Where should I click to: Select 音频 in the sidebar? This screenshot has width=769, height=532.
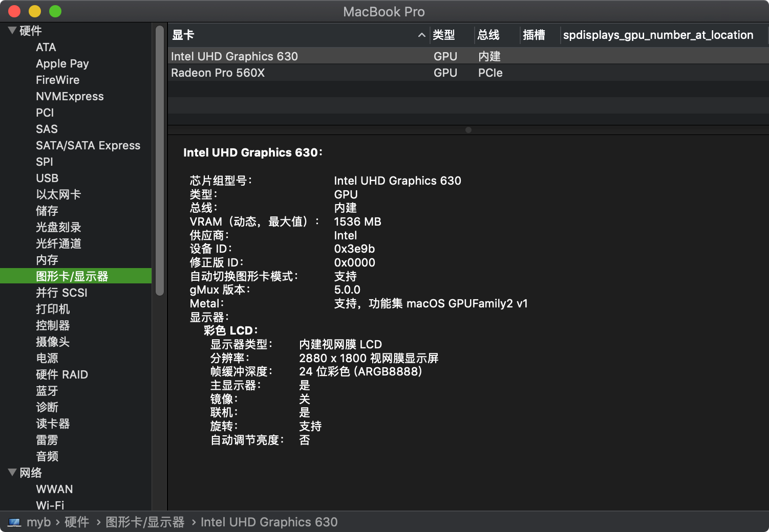point(47,457)
